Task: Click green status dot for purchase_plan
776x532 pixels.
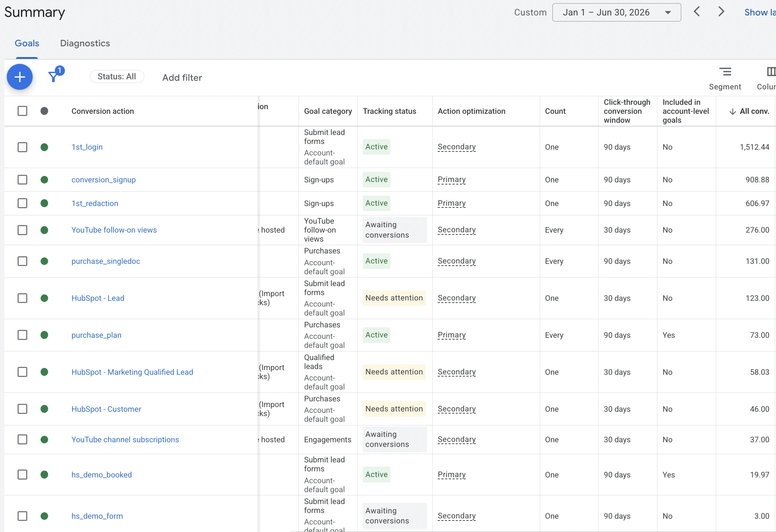Action: tap(45, 335)
